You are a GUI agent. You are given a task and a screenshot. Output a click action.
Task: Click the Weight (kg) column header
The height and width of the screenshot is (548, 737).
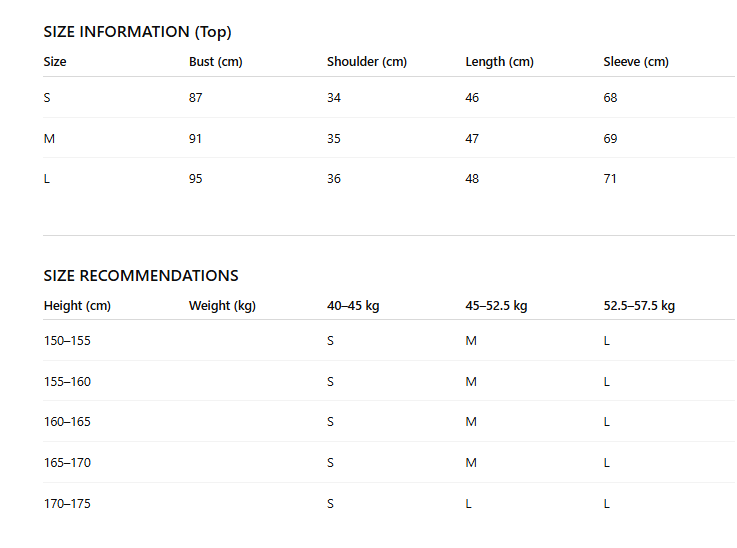point(222,305)
